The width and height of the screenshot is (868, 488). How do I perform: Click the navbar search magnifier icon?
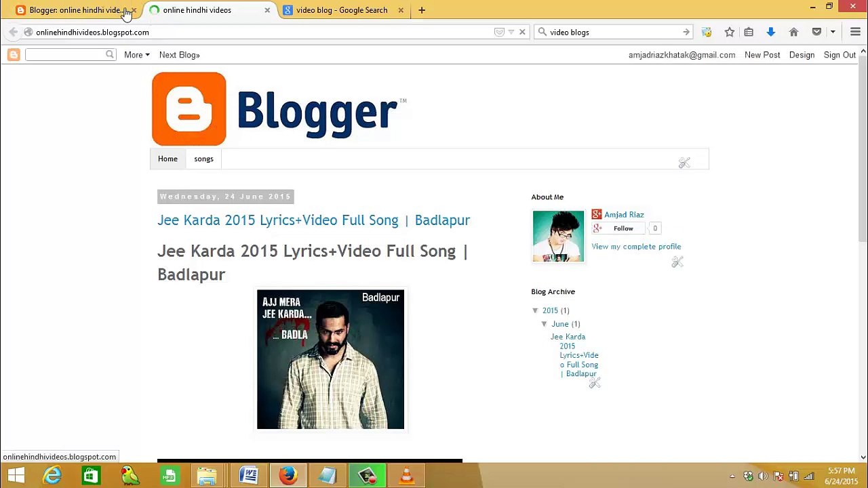pos(110,54)
